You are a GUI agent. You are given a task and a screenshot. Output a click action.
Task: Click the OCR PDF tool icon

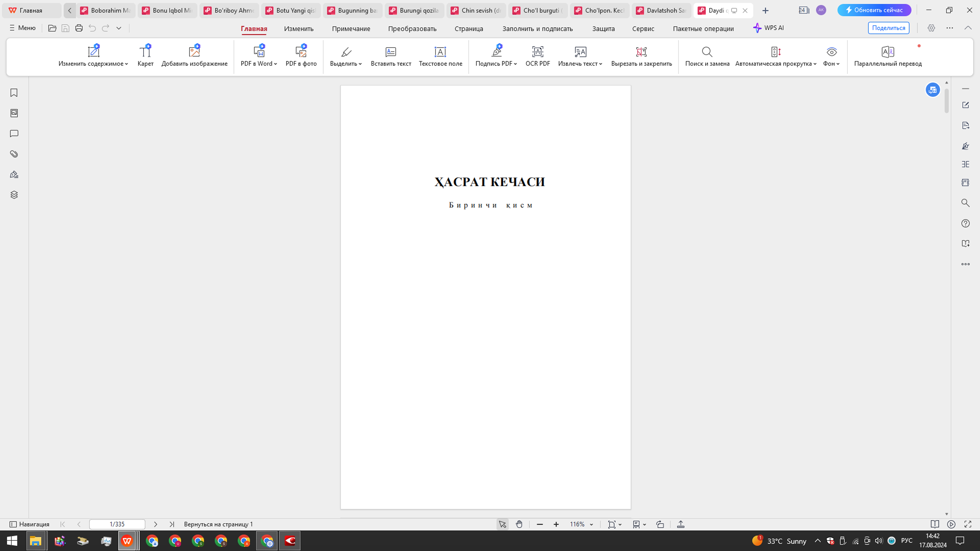[x=537, y=52]
